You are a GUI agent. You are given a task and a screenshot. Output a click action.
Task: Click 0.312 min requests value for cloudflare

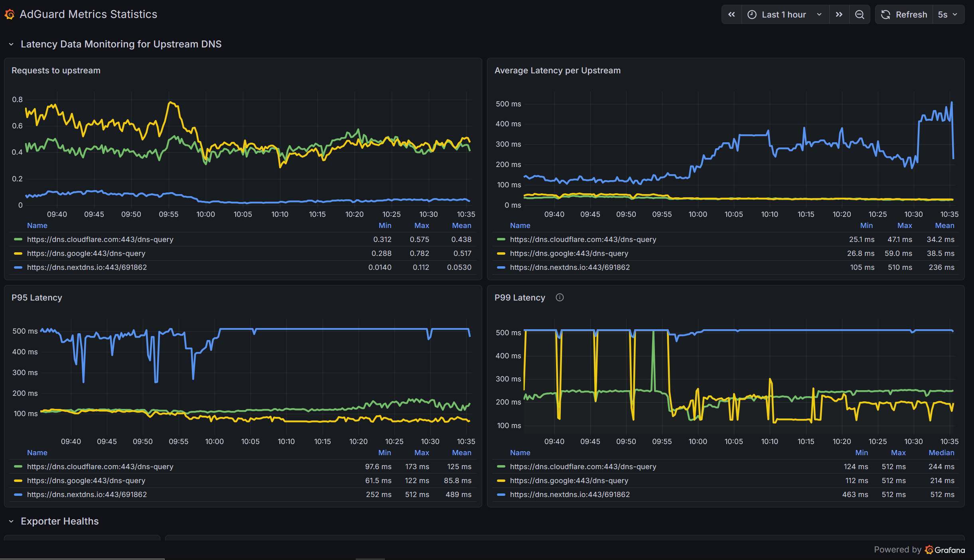tap(382, 240)
